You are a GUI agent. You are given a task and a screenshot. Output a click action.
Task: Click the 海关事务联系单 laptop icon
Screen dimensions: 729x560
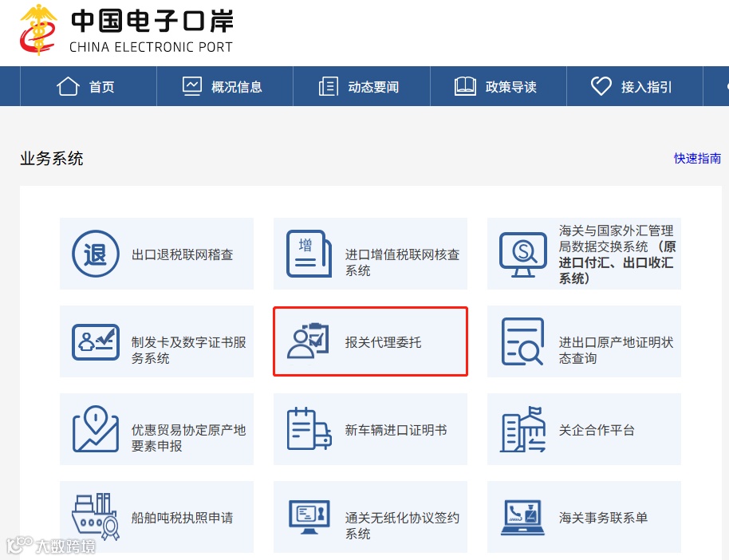(x=522, y=517)
